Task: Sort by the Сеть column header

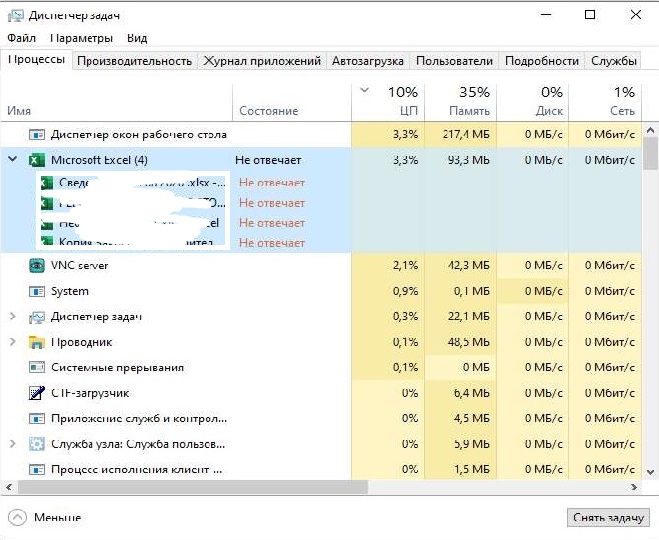Action: tap(605, 103)
